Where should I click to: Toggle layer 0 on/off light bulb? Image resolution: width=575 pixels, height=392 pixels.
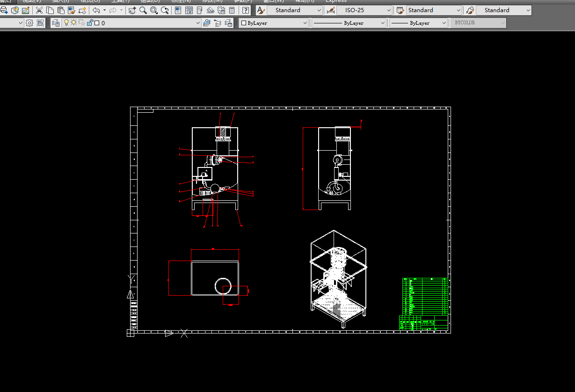pos(66,22)
